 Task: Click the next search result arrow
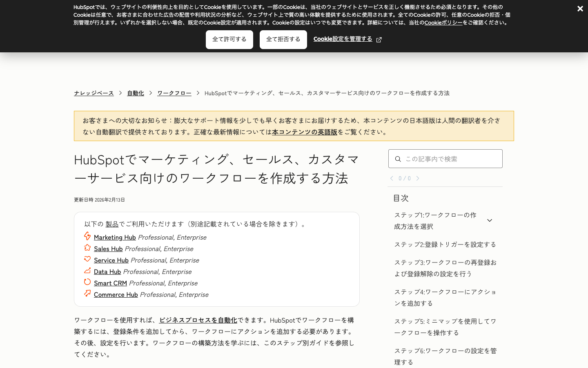(x=417, y=178)
